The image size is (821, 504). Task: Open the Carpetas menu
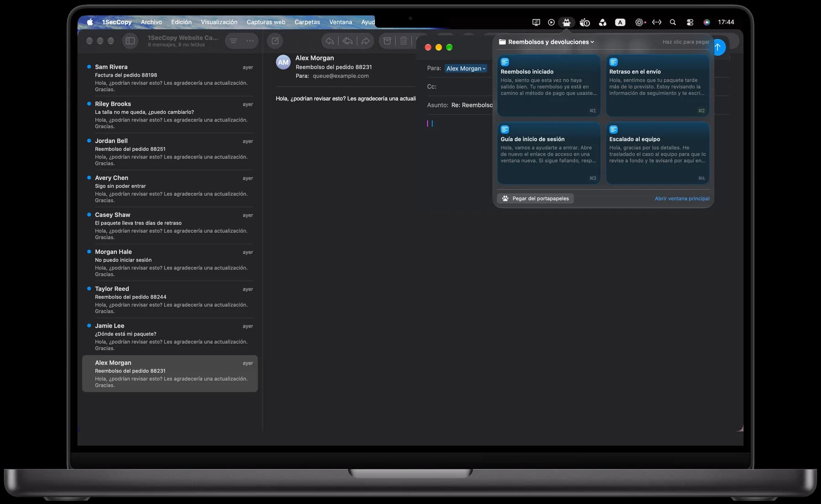click(x=307, y=22)
